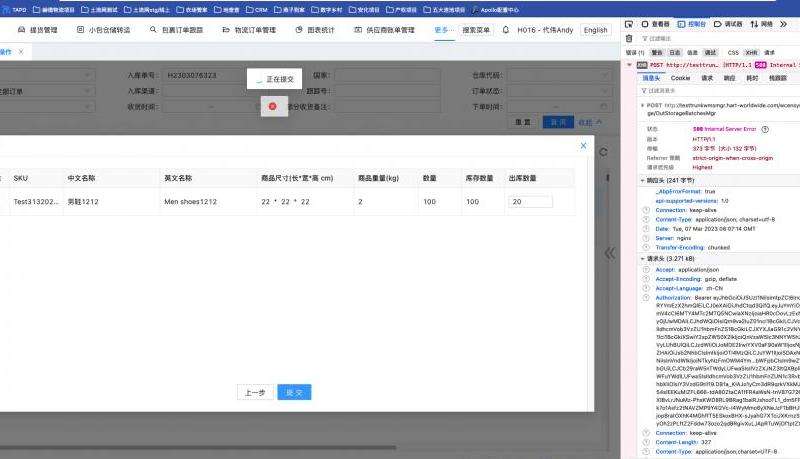Image resolution: width=800 pixels, height=459 pixels.
Task: Select the 耗时 request detail tab
Action: [x=752, y=78]
